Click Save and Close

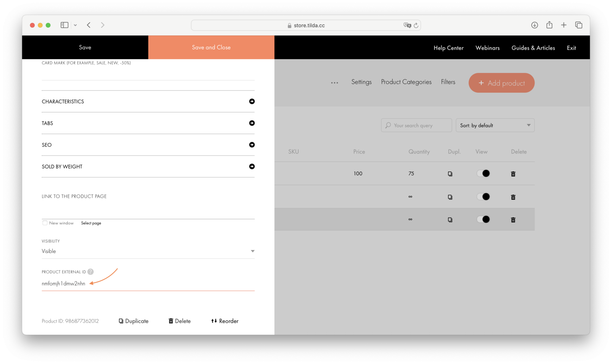[x=211, y=47]
